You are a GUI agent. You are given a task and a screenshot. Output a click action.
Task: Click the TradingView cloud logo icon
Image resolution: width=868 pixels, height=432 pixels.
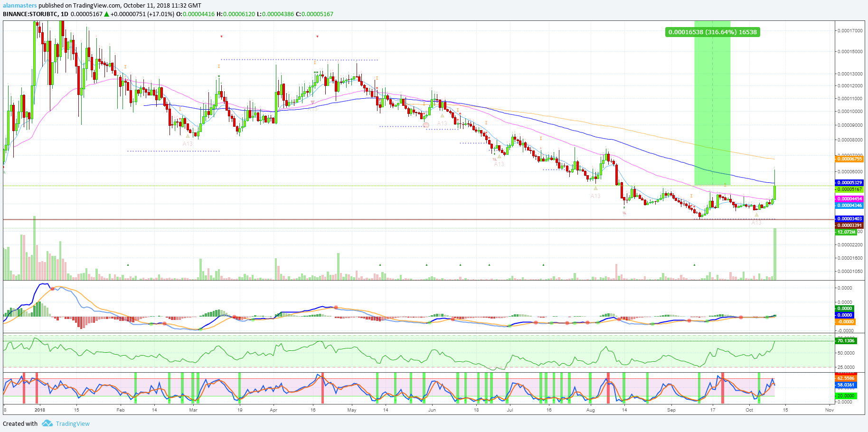click(x=47, y=423)
